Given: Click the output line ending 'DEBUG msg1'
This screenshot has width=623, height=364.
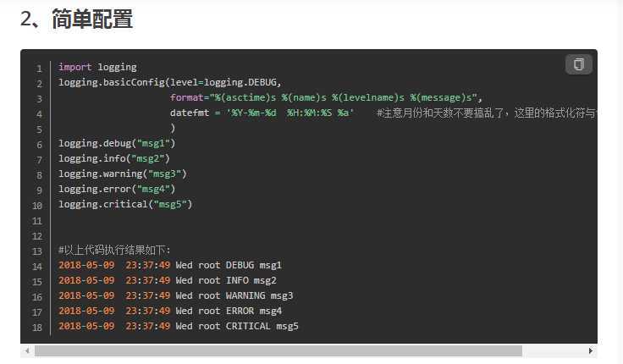Looking at the screenshot, I should click(x=170, y=265).
